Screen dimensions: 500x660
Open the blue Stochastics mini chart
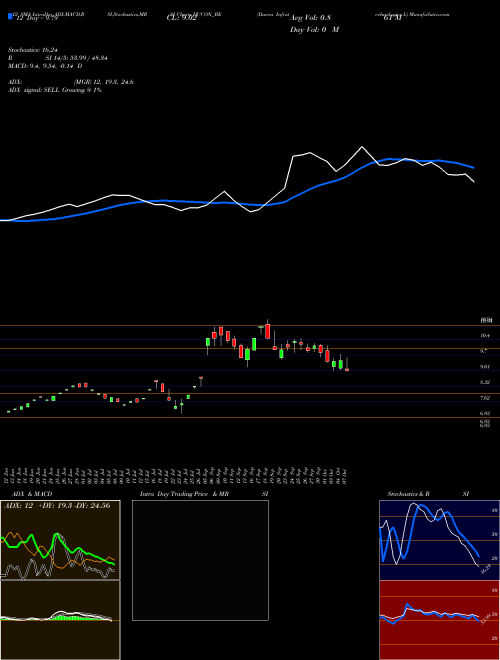tap(439, 540)
